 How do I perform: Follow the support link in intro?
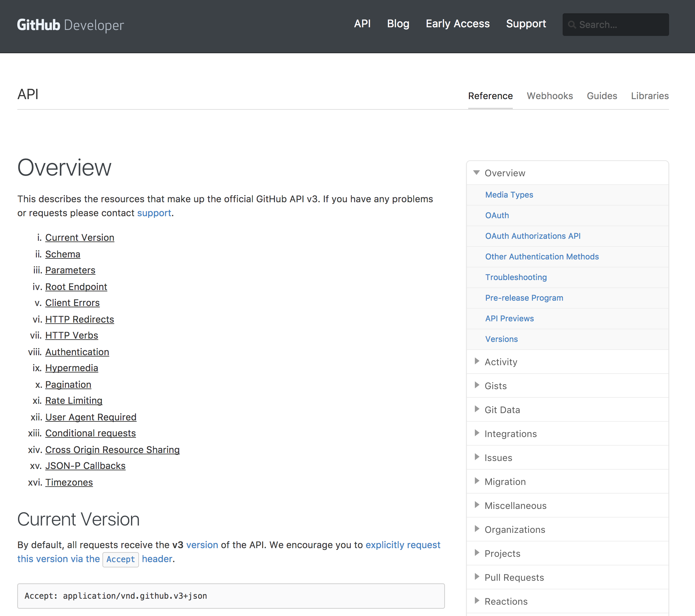(154, 213)
